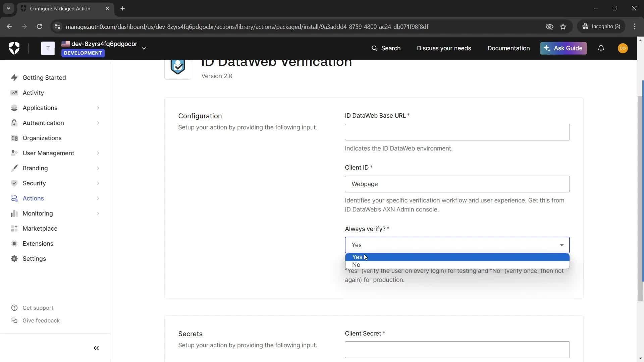The width and height of the screenshot is (644, 362).
Task: Expand the Security submenu chevron
Action: point(98,183)
